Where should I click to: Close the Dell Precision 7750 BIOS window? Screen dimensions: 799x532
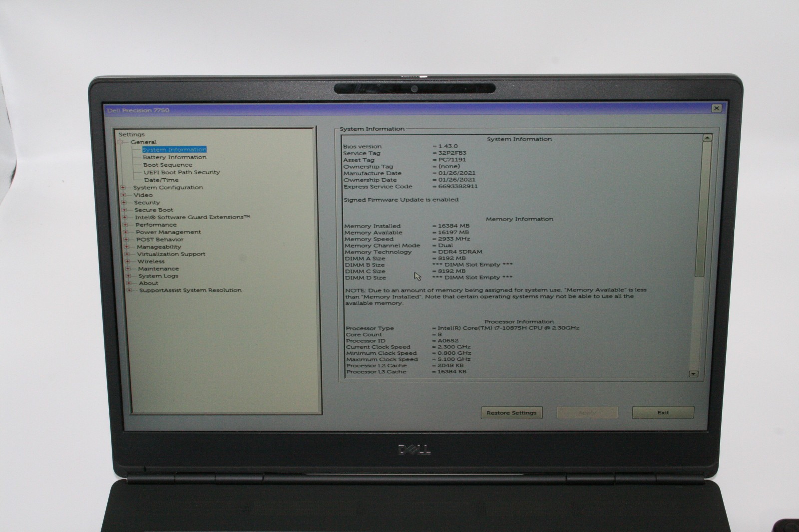[x=716, y=108]
